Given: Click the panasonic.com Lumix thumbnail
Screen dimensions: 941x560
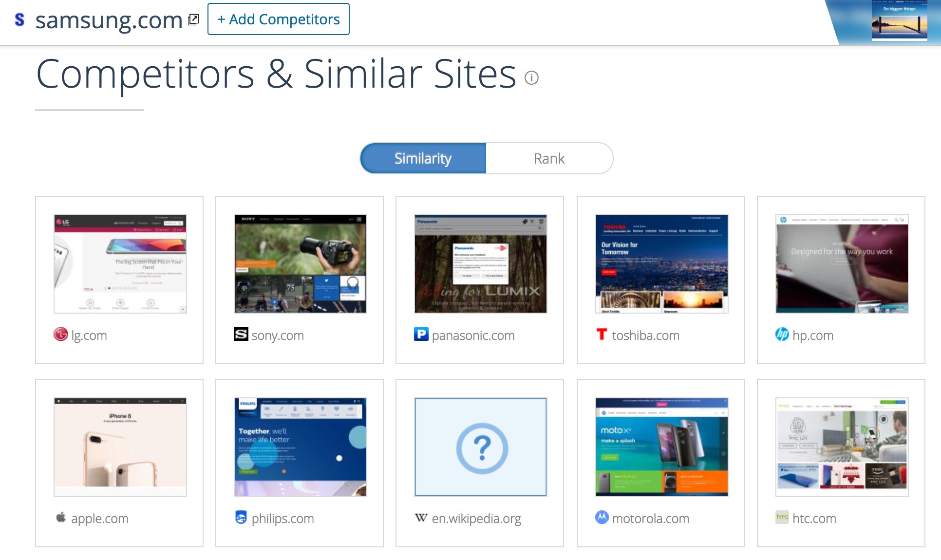Looking at the screenshot, I should [481, 264].
